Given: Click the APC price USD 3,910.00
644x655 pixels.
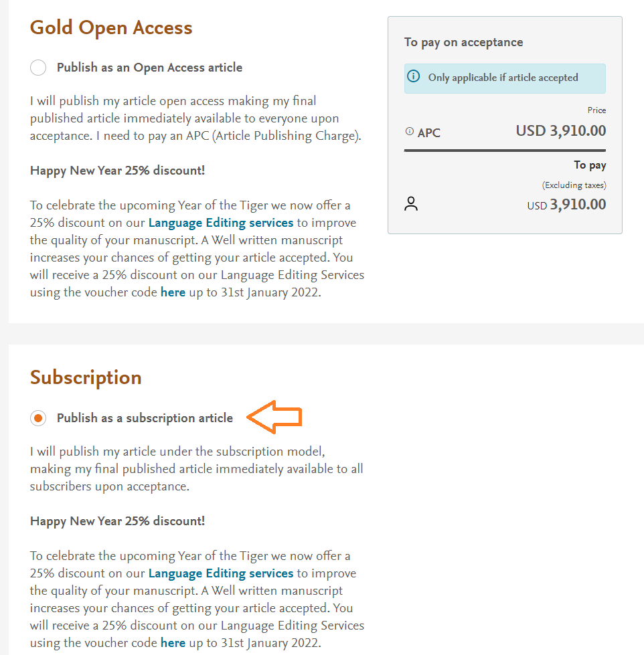Looking at the screenshot, I should pyautogui.click(x=560, y=130).
